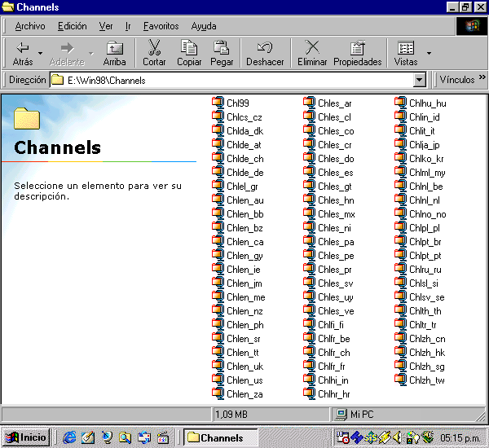
Task: Delete selection with the Eliminar X icon
Action: pos(312,53)
